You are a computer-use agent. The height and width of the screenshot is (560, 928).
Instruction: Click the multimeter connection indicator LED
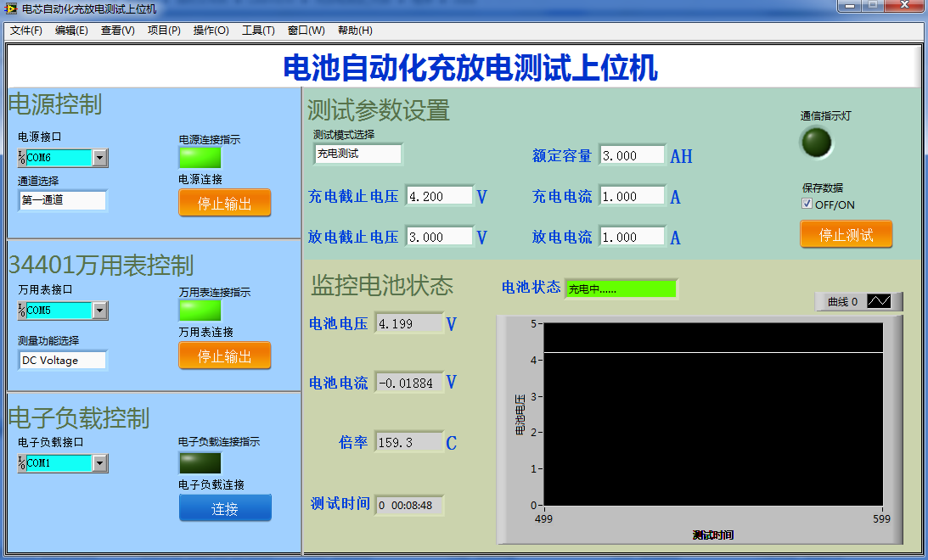coord(200,310)
